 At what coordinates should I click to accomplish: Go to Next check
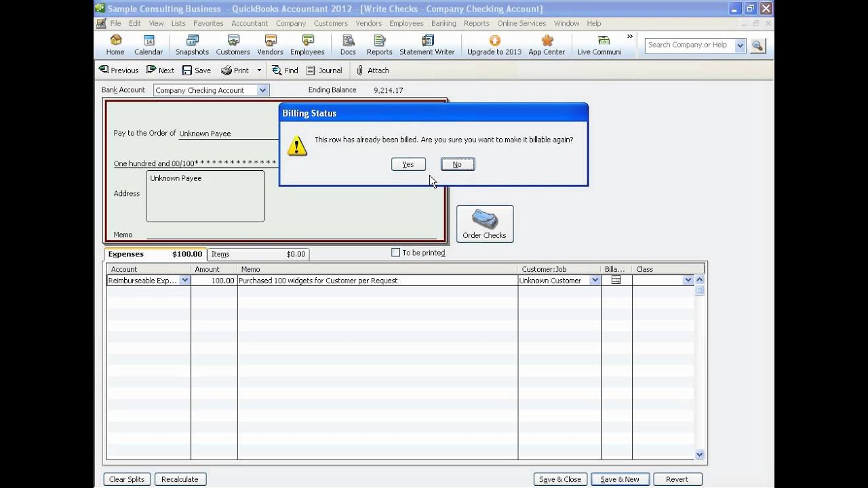coord(160,70)
